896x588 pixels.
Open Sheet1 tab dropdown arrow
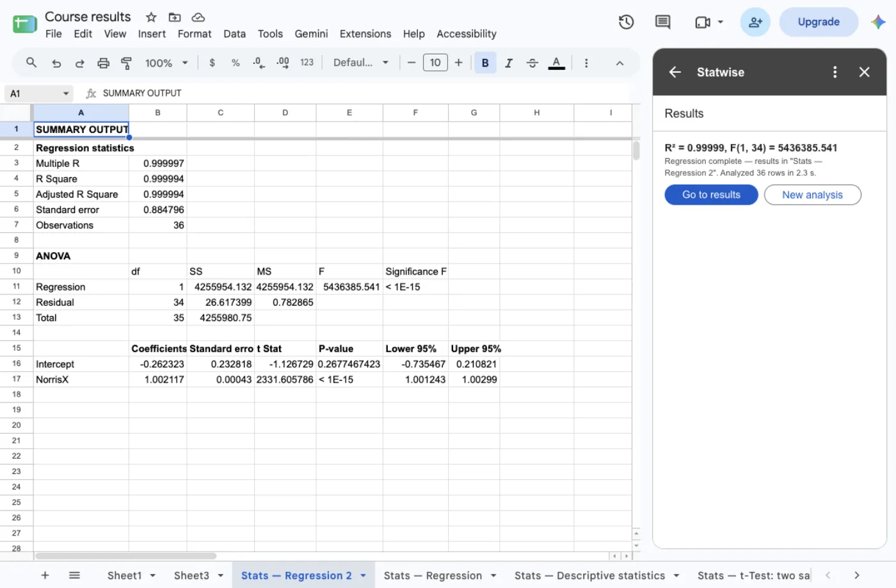152,575
